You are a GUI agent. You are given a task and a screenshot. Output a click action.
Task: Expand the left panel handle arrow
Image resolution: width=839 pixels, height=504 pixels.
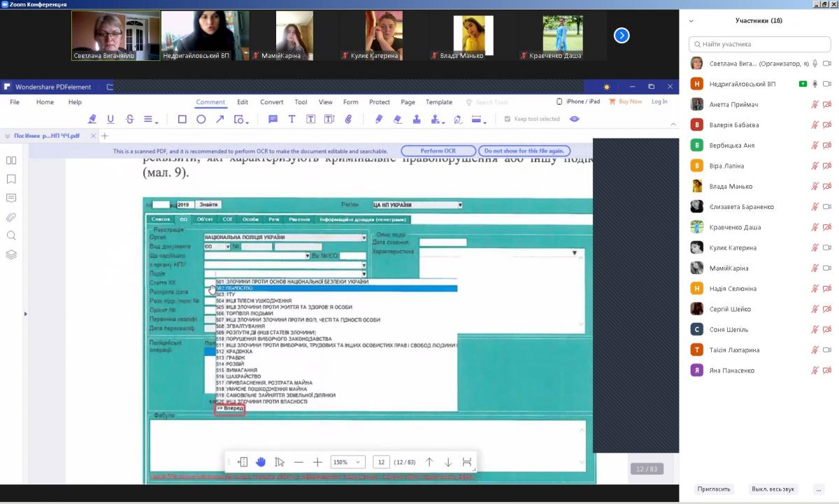click(x=26, y=314)
